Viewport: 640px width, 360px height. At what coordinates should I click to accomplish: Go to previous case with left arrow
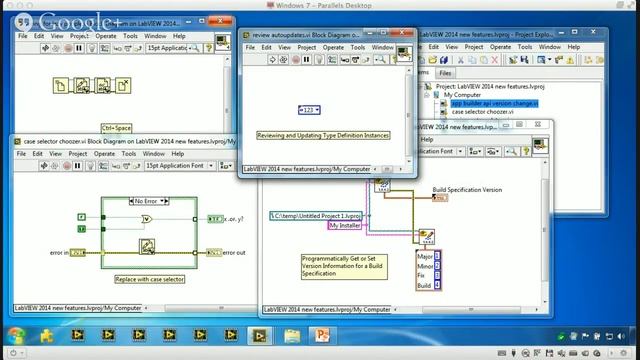tap(131, 201)
